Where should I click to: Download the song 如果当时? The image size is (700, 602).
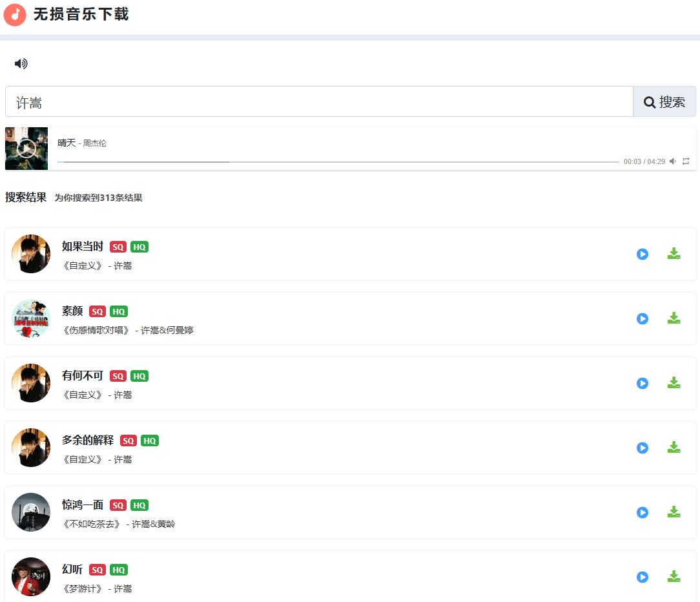674,254
